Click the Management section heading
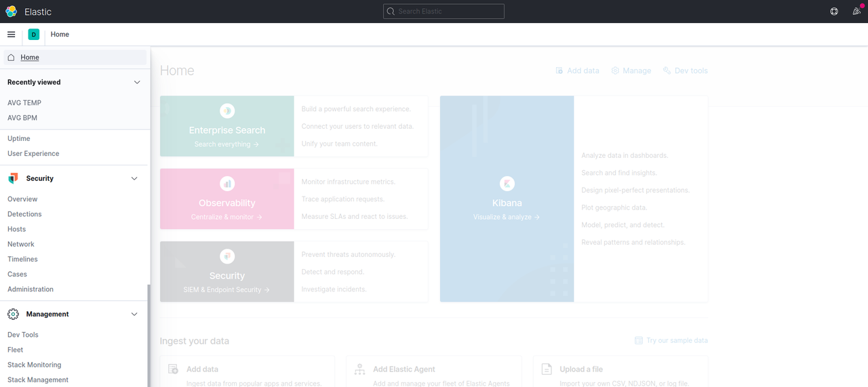Screen dimensions: 868x387 (47, 314)
